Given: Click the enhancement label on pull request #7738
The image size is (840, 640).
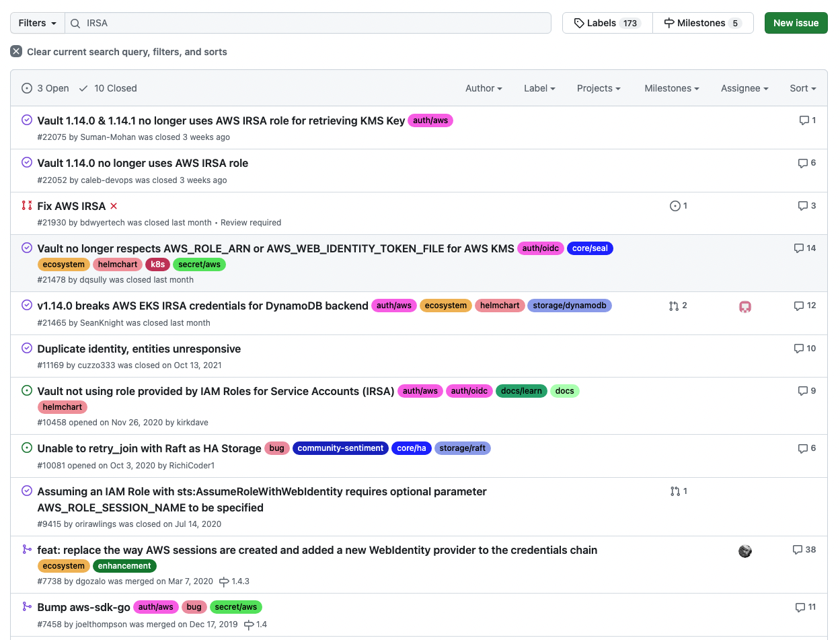Looking at the screenshot, I should [124, 566].
